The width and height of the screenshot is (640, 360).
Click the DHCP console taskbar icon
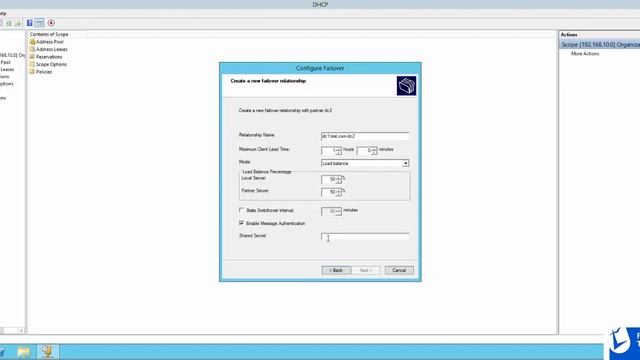click(48, 352)
